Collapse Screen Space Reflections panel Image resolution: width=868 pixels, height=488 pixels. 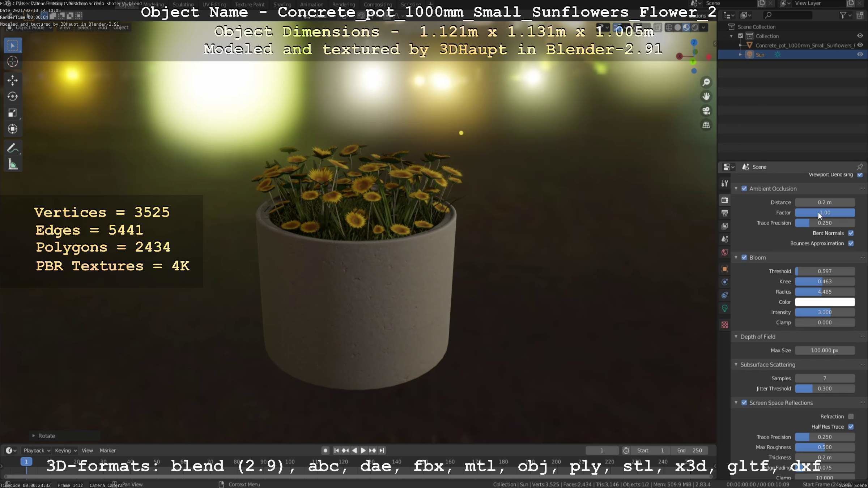736,403
